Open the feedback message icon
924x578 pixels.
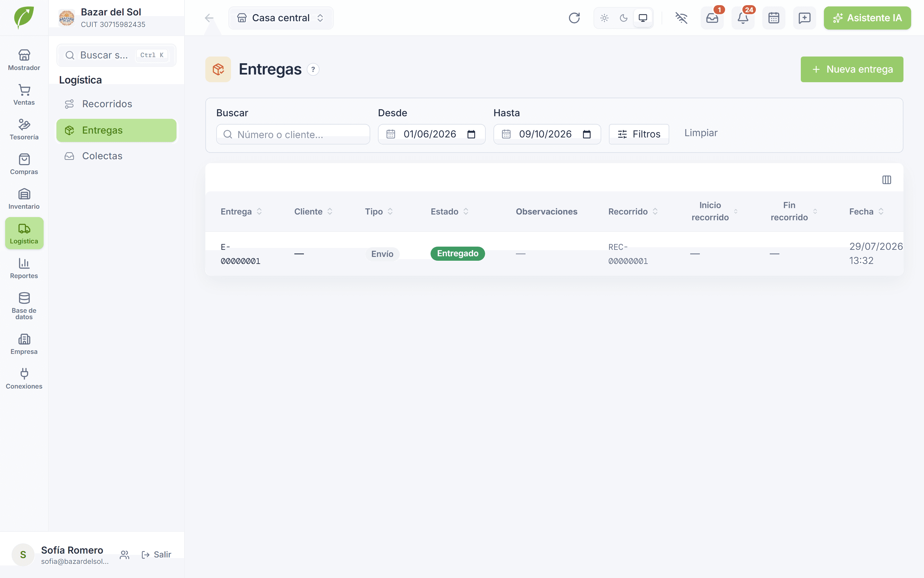pyautogui.click(x=805, y=18)
